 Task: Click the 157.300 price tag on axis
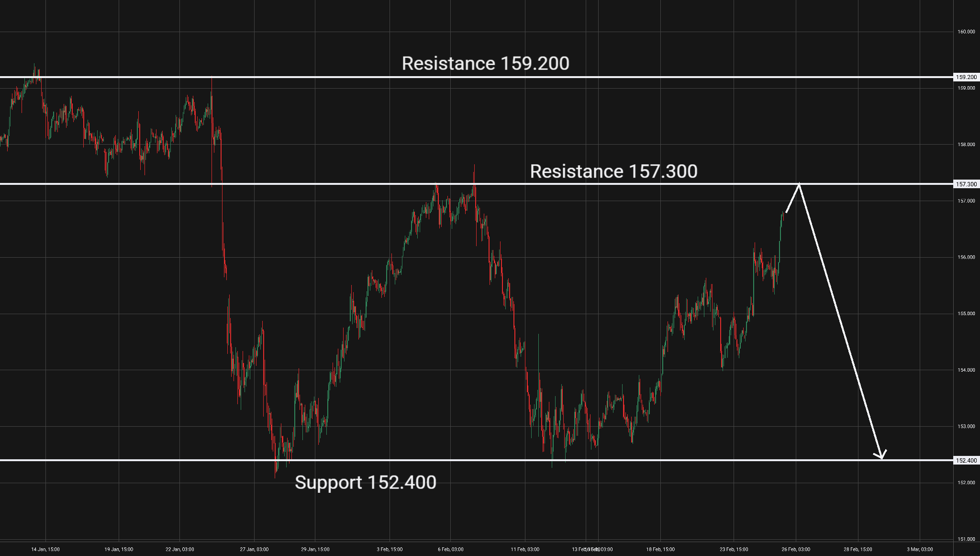point(966,184)
